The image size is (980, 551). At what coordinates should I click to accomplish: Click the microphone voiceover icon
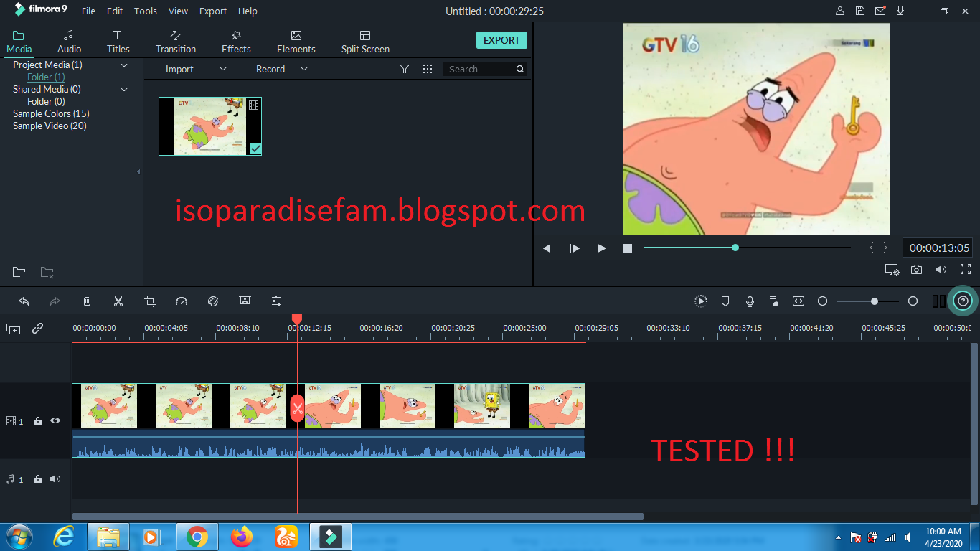click(x=750, y=301)
